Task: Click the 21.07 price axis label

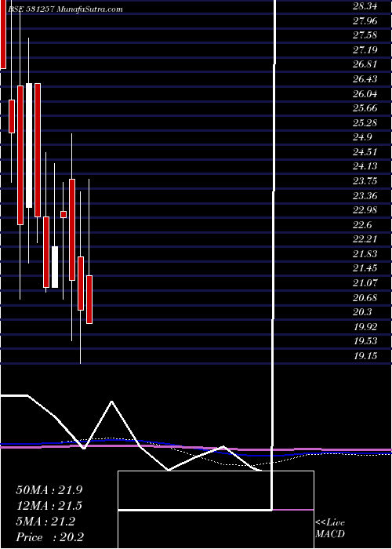Action: (x=365, y=283)
